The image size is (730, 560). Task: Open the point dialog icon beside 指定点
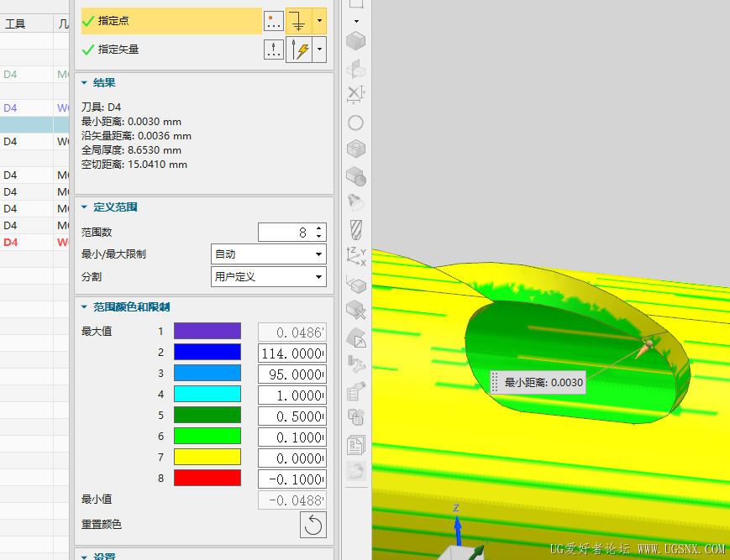click(274, 21)
